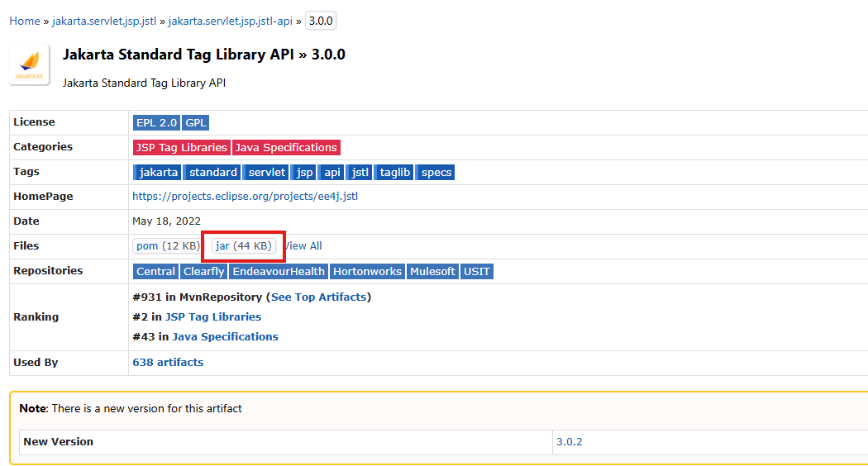Open the Mulesoft repository
868x466 pixels.
click(432, 272)
